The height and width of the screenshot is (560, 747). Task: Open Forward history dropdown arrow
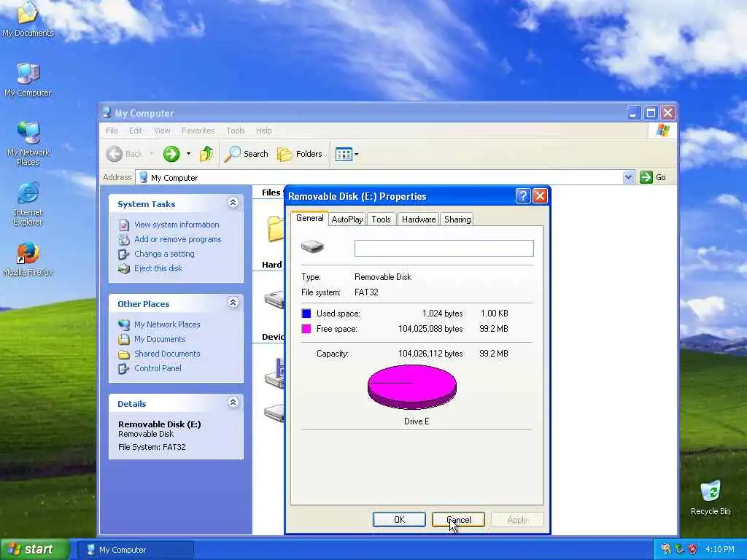[x=189, y=154]
